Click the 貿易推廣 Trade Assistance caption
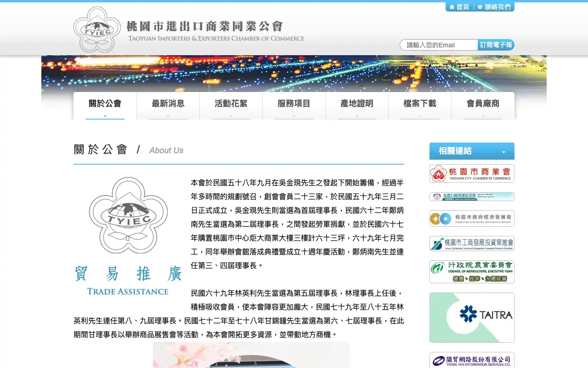588x368 pixels. pos(128,281)
